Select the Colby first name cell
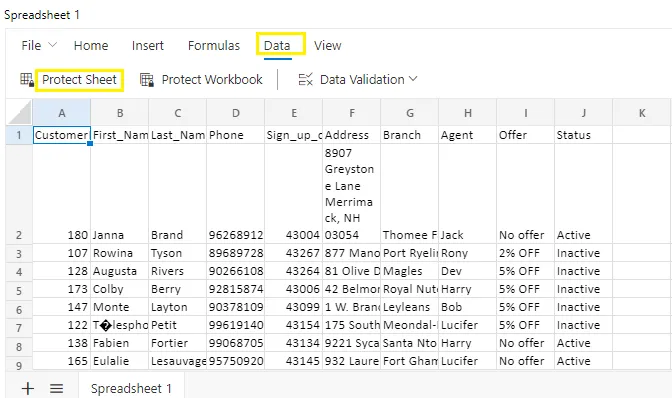 click(x=120, y=289)
